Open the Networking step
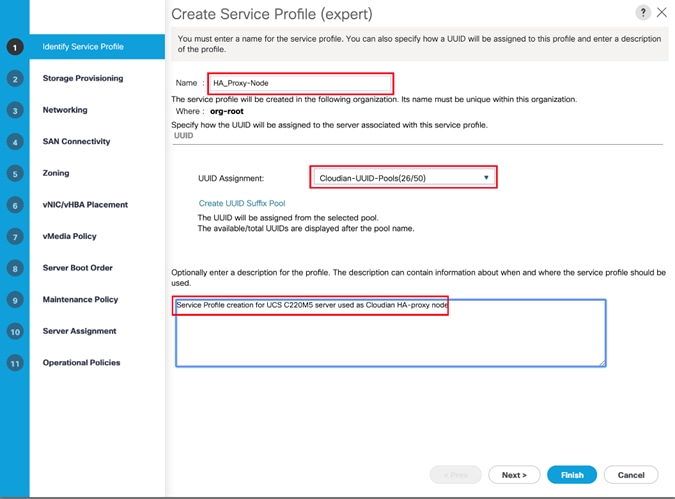The width and height of the screenshot is (675, 499). click(x=65, y=110)
